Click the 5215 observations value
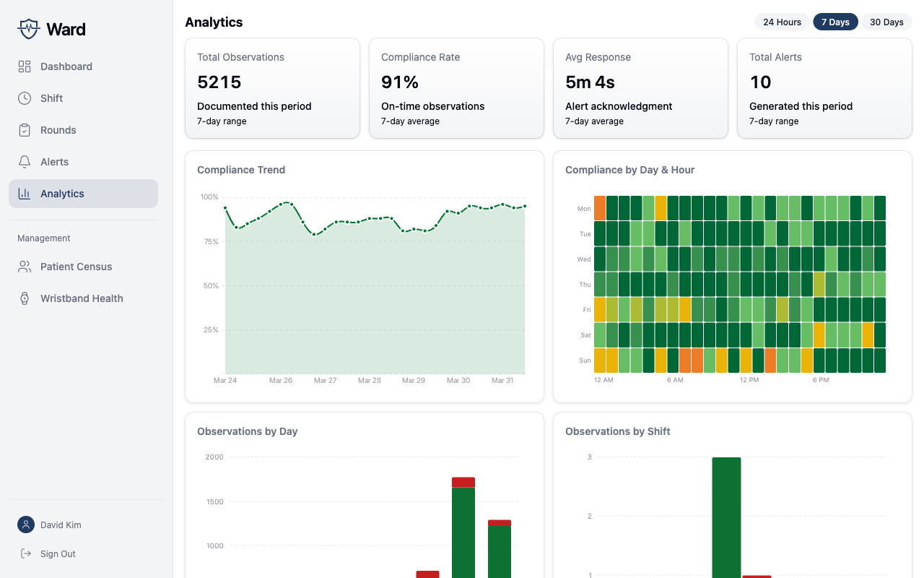 pyautogui.click(x=219, y=82)
